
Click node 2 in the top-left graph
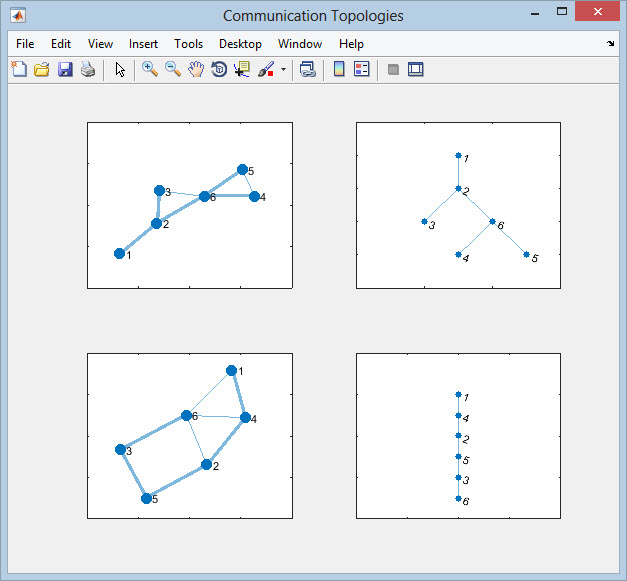click(x=156, y=224)
